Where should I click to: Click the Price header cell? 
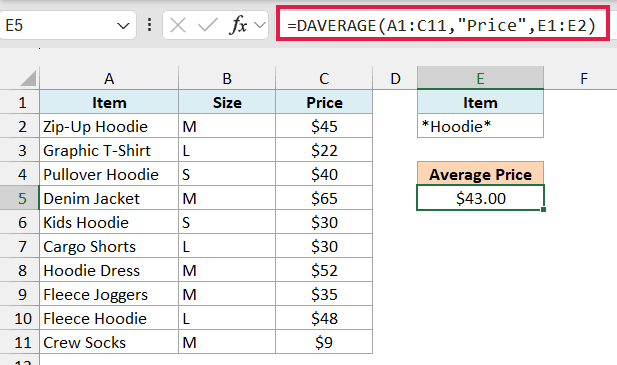324,103
